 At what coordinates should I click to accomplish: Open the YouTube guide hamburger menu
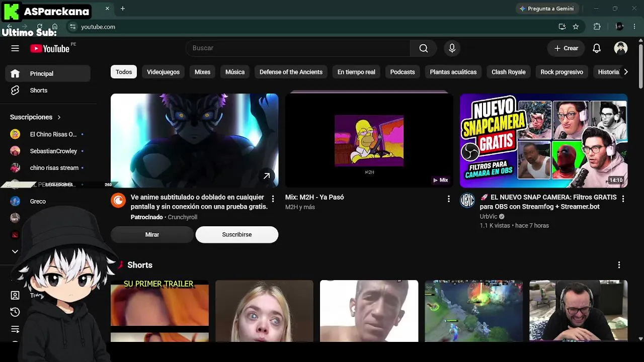tap(15, 48)
